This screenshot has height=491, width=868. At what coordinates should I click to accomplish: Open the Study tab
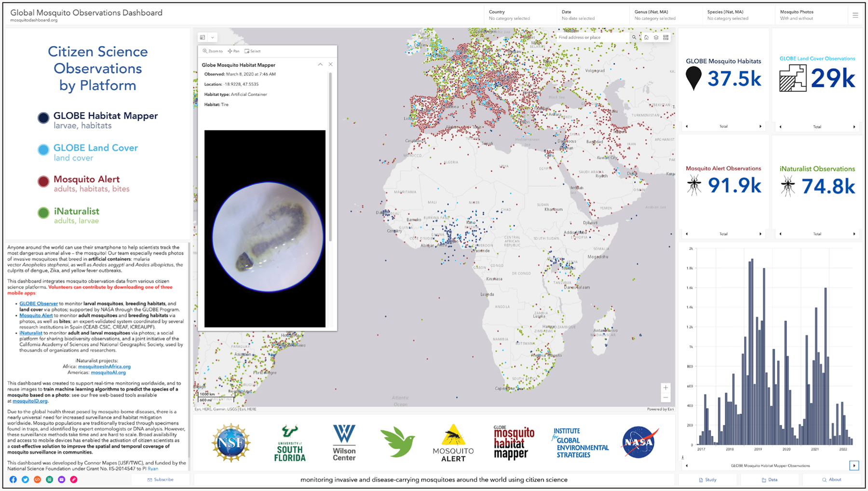707,479
